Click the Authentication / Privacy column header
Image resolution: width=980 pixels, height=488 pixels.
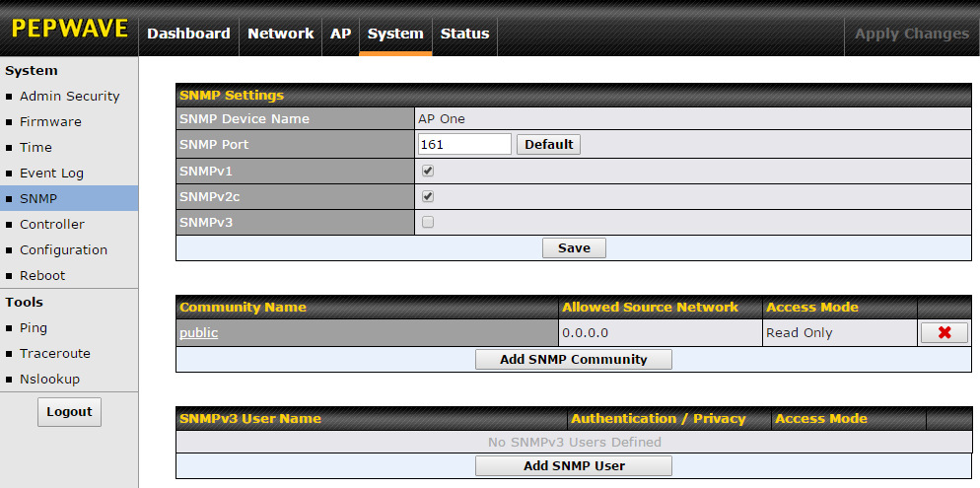tap(669, 419)
